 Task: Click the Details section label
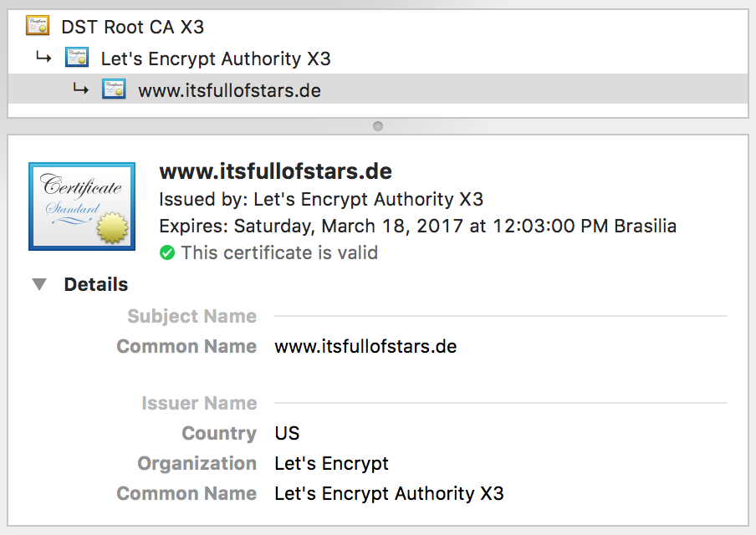click(96, 284)
